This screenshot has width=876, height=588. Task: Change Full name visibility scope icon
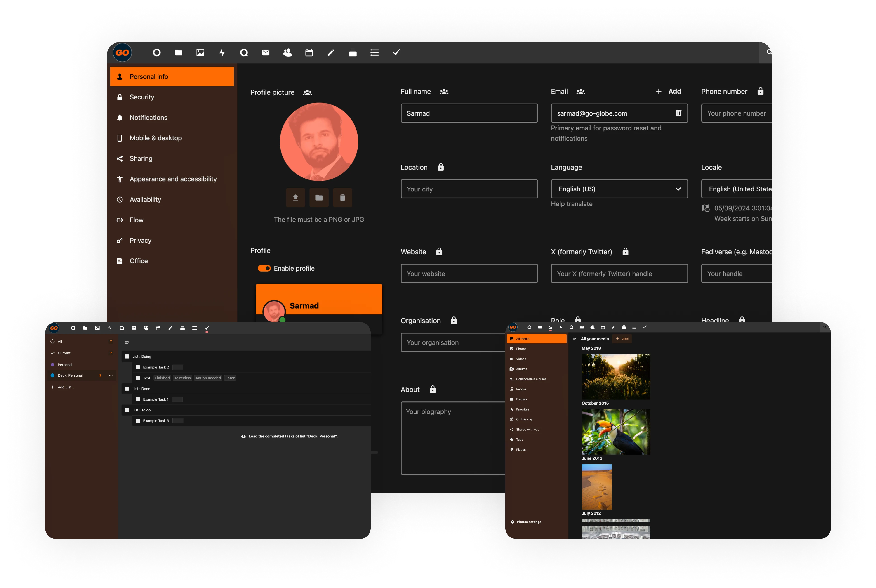pos(444,92)
